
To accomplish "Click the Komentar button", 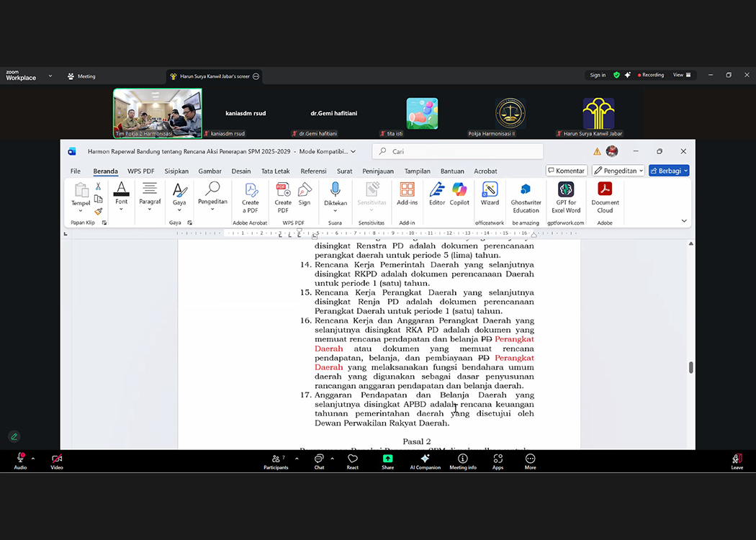I will (x=567, y=171).
